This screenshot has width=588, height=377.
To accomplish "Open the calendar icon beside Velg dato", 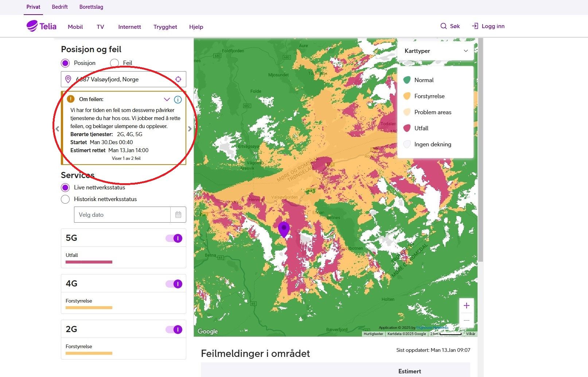I will click(178, 215).
